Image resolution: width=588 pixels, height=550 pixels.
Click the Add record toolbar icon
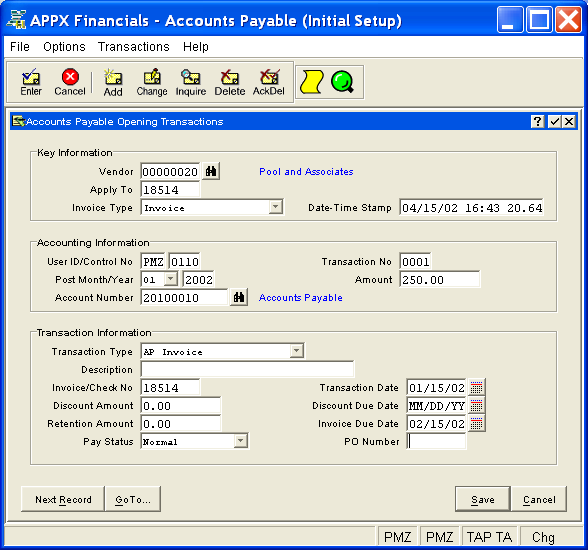[x=113, y=82]
